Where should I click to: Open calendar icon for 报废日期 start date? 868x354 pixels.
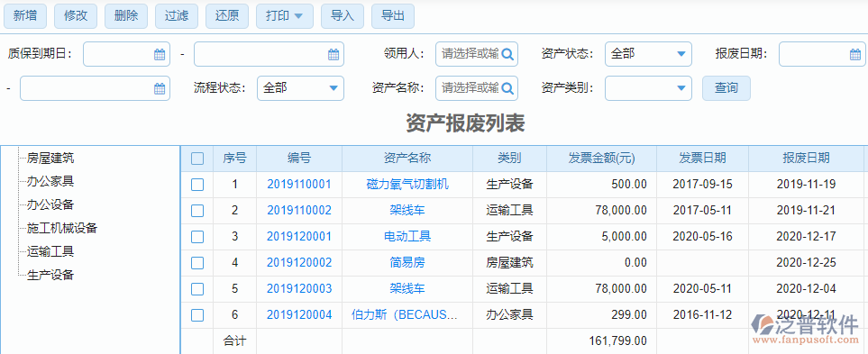(x=854, y=54)
